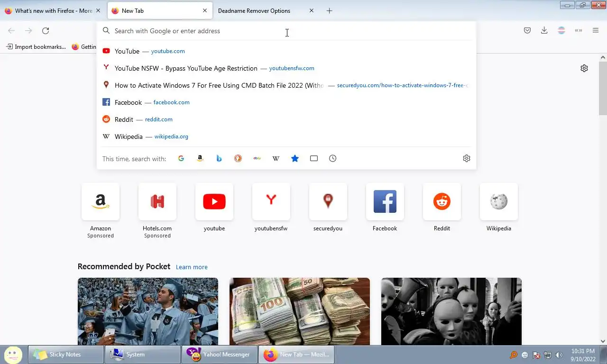This screenshot has width=607, height=364.
Task: Open the Downloads toolbar icon
Action: coord(544,30)
